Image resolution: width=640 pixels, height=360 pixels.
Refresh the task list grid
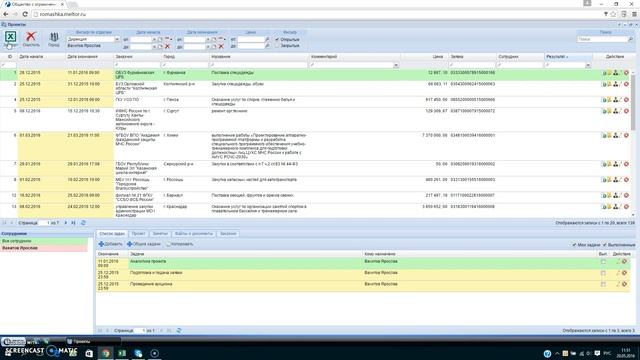coord(179,330)
